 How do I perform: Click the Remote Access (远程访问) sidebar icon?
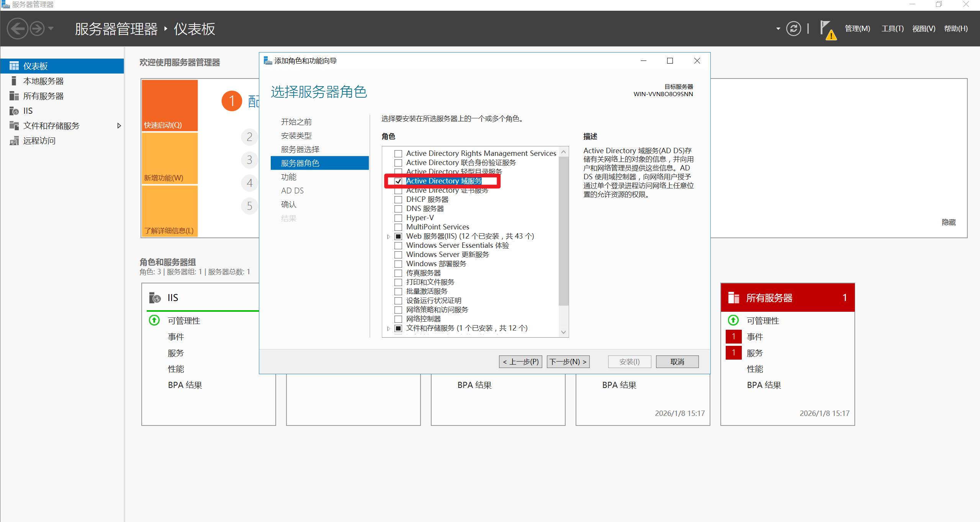(14, 141)
